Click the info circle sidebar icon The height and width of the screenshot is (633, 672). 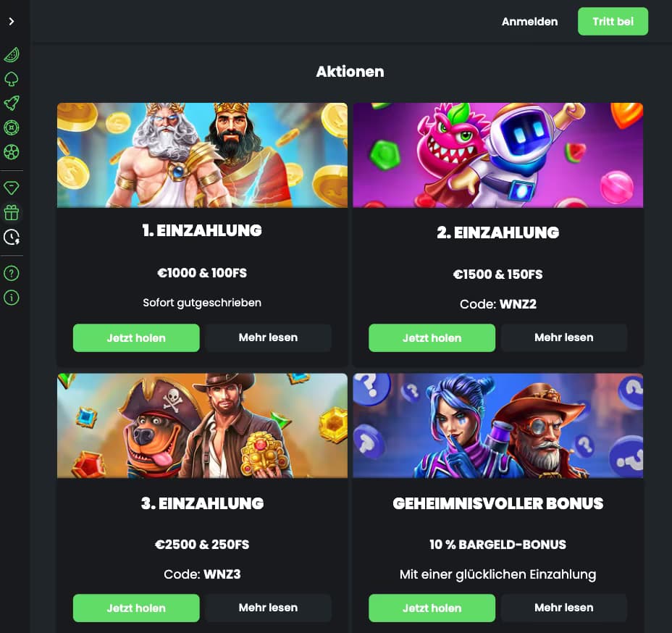12,298
